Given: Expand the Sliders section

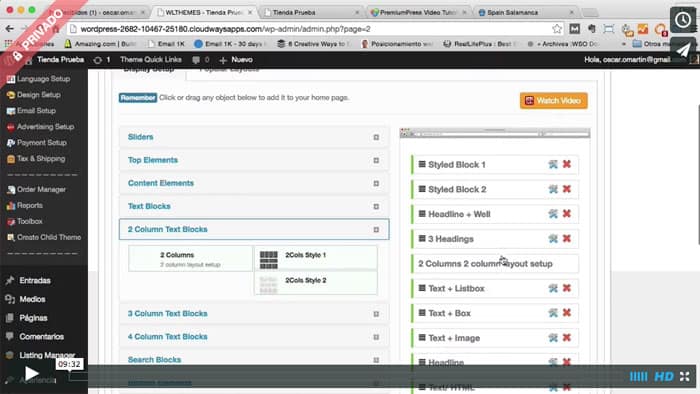Looking at the screenshot, I should coord(254,137).
